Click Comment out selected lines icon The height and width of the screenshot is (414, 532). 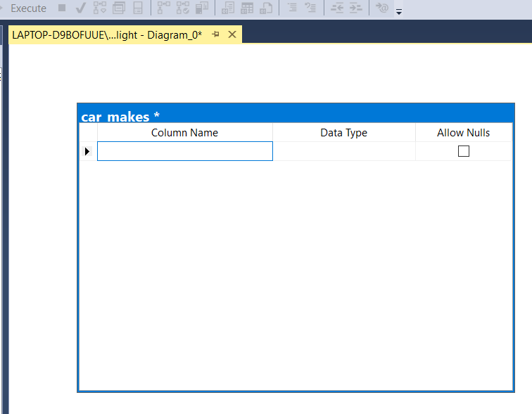point(292,8)
